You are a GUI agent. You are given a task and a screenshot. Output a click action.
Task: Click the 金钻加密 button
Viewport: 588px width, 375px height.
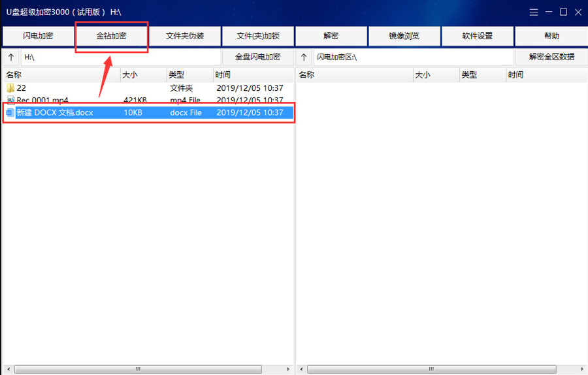[x=111, y=36]
